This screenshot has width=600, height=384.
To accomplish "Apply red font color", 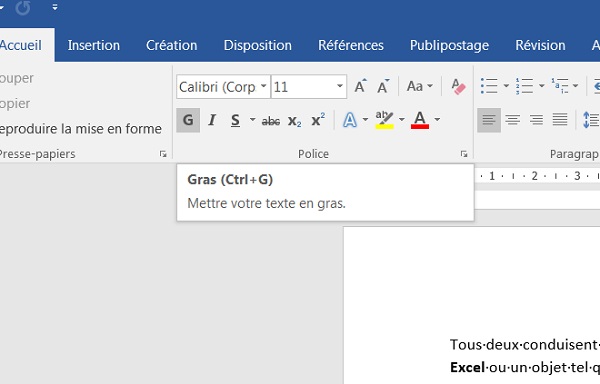I will tap(420, 120).
